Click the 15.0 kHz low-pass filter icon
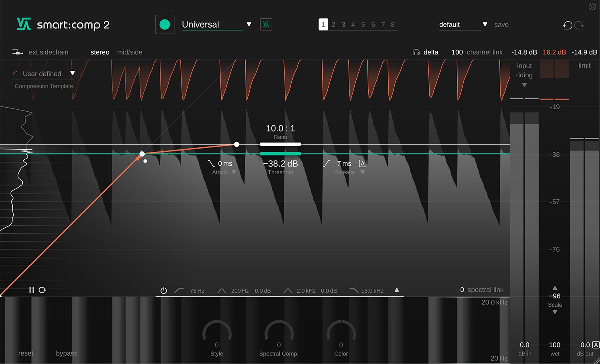600x364 pixels. [354, 290]
